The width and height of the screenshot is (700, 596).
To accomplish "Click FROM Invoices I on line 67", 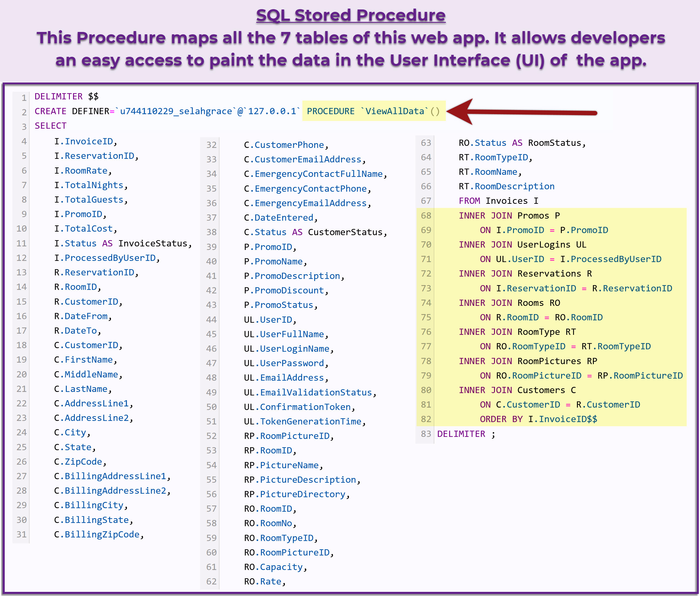I will tap(498, 201).
